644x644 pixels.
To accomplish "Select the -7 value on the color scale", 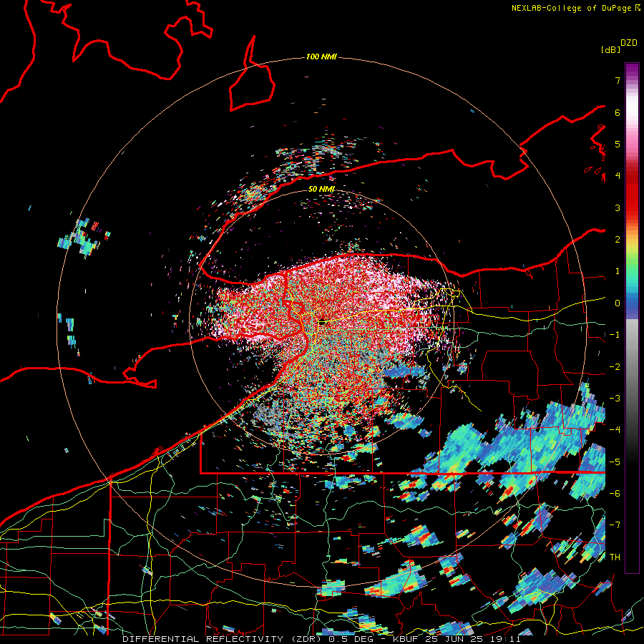I will (x=615, y=525).
